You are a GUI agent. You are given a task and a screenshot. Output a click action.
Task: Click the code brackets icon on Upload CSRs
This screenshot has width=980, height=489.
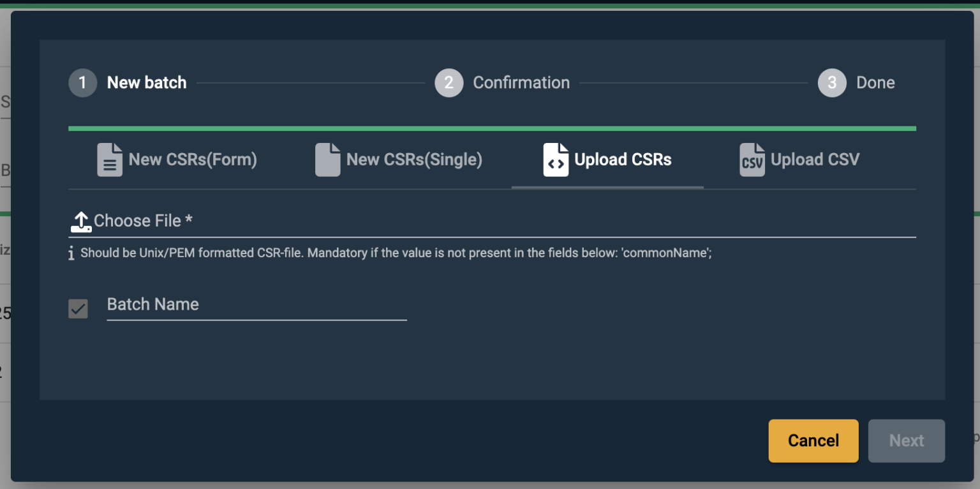554,160
